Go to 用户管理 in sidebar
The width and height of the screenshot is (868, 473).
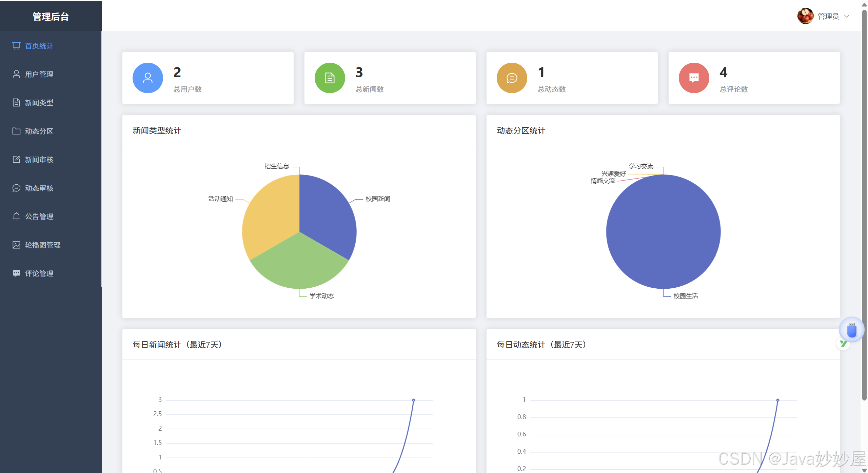[39, 74]
